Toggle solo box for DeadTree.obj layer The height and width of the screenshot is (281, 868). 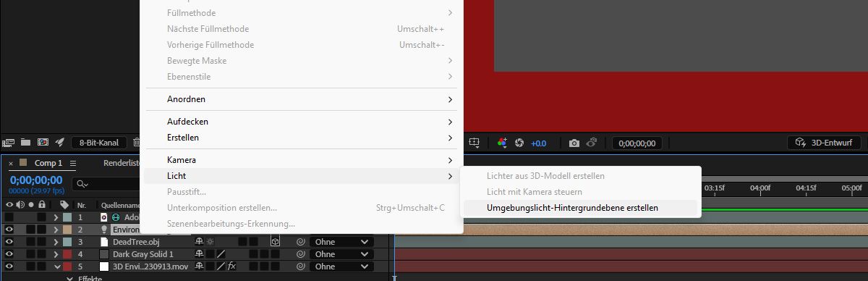point(31,242)
